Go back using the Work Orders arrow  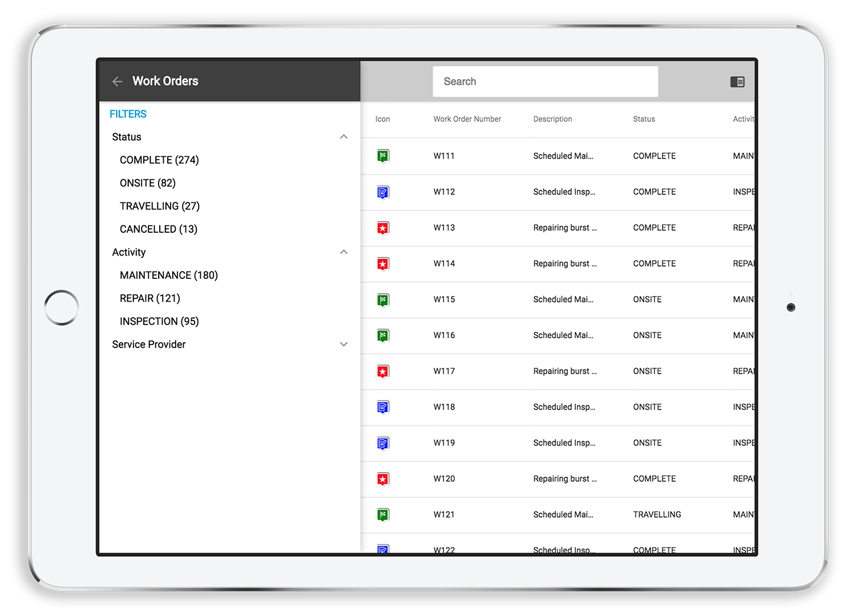[118, 82]
